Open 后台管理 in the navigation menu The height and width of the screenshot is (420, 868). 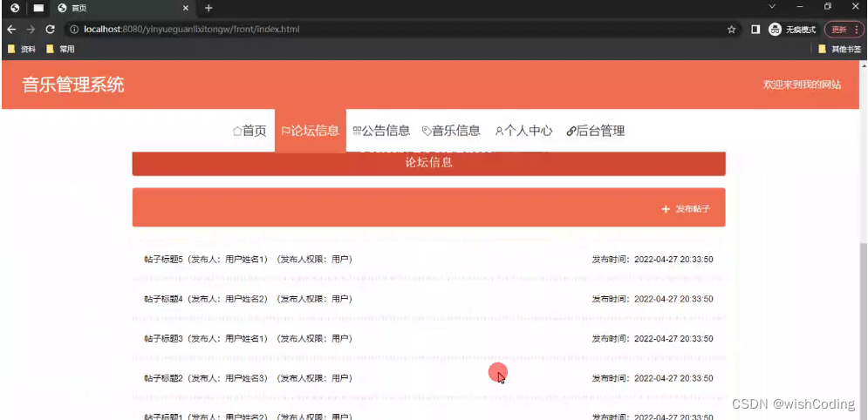(596, 131)
